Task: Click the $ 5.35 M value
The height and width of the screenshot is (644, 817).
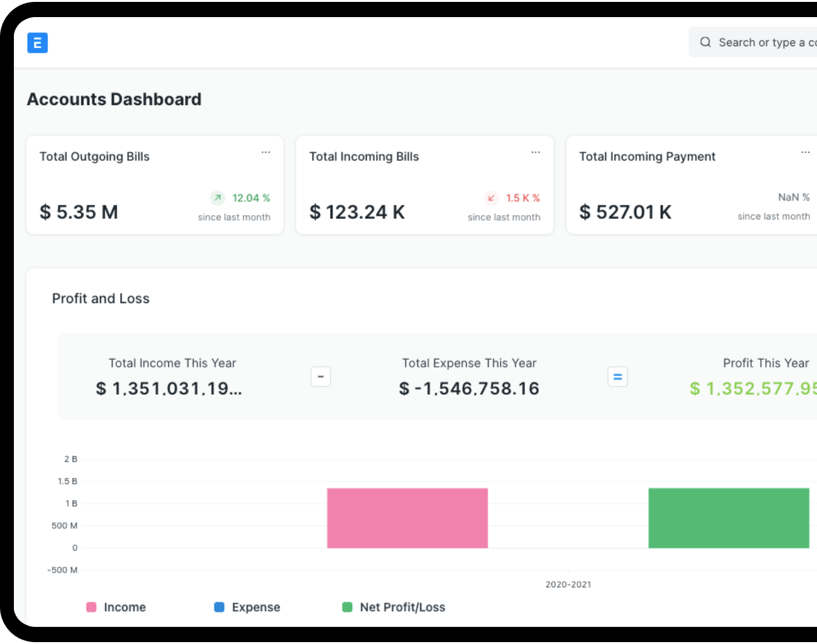Action: 79,212
